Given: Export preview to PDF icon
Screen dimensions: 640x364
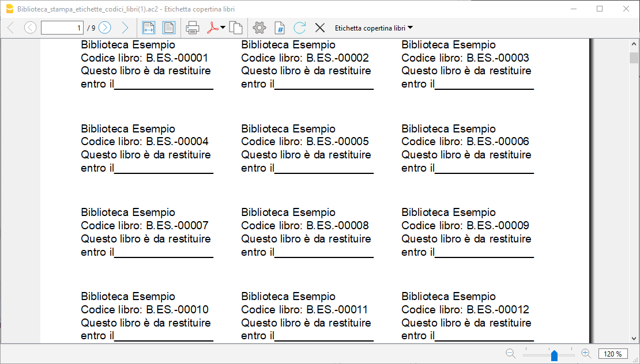Looking at the screenshot, I should [213, 28].
